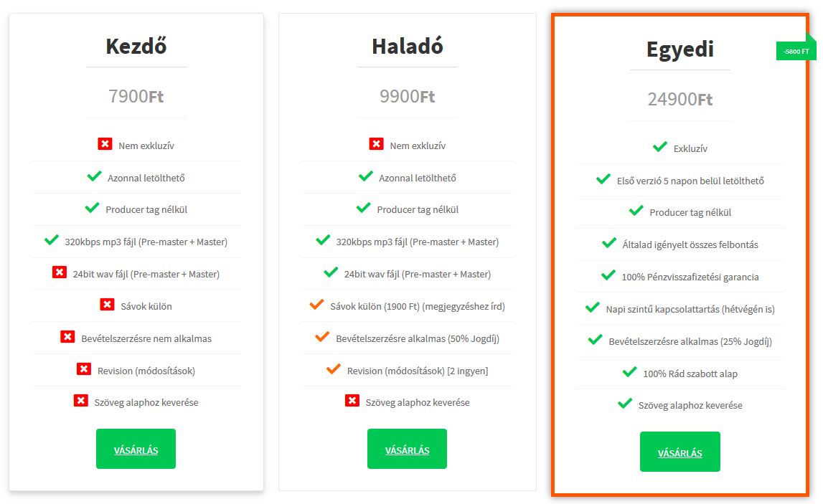The width and height of the screenshot is (823, 504).
Task: Click green check beside Exkluzív in Egyedi
Action: 659,147
